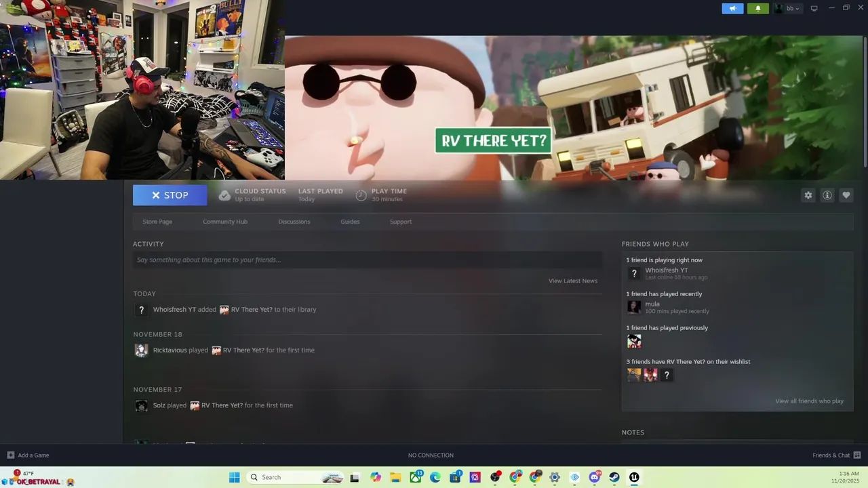This screenshot has width=868, height=488.
Task: Open second Chrome icon on taskbar
Action: click(536, 477)
